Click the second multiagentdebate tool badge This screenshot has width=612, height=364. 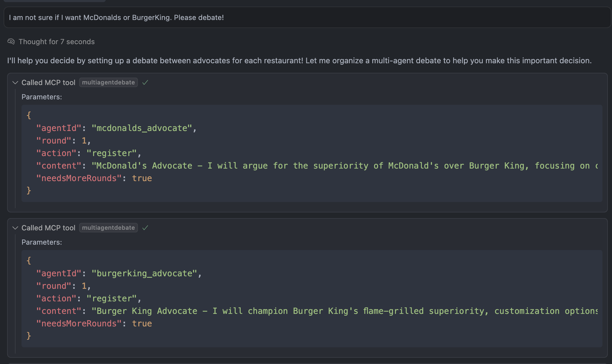(108, 228)
